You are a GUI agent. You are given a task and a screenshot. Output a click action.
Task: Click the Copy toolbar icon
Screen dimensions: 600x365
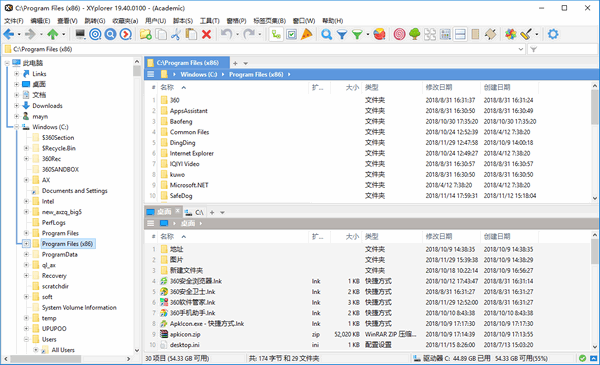(161, 34)
